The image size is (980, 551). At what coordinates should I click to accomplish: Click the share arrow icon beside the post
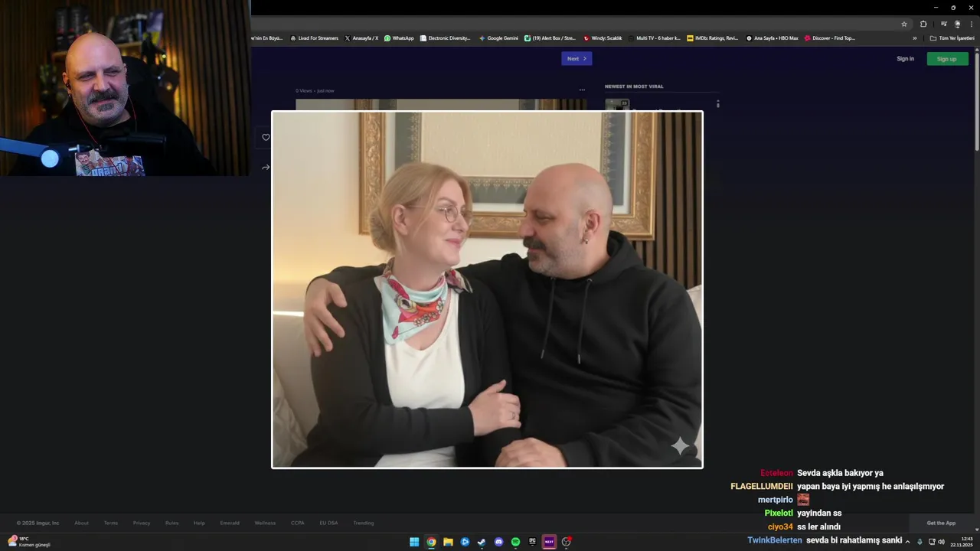[x=266, y=167]
